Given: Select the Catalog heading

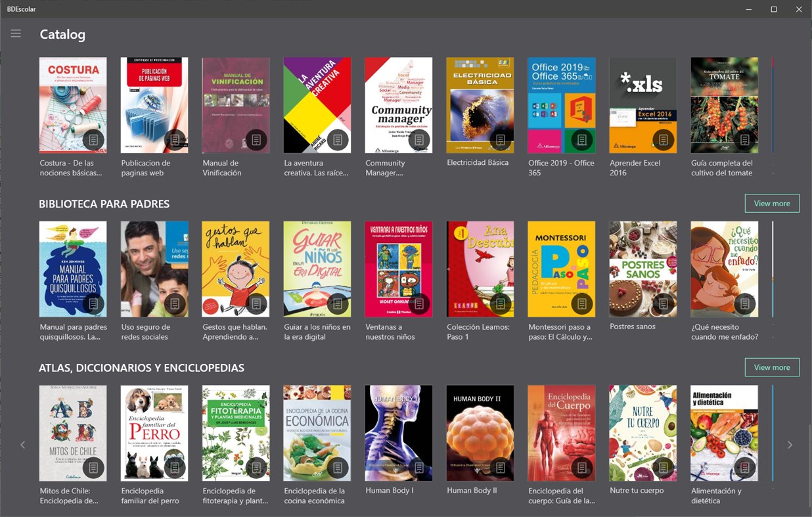Looking at the screenshot, I should 63,34.
